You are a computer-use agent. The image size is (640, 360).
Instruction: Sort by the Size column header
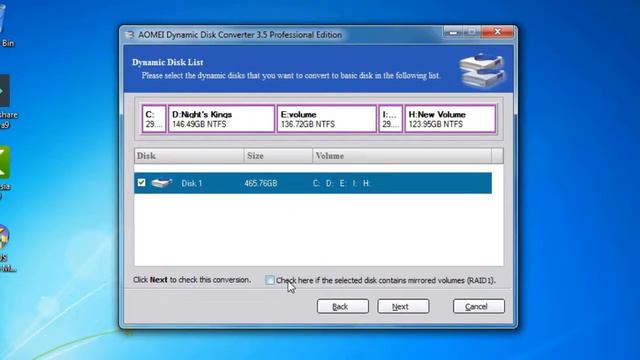pos(278,156)
